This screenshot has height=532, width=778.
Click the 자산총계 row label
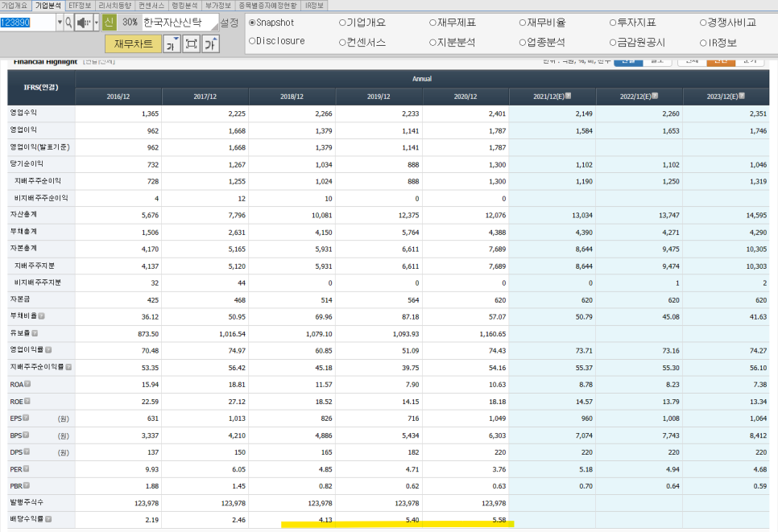pos(23,215)
